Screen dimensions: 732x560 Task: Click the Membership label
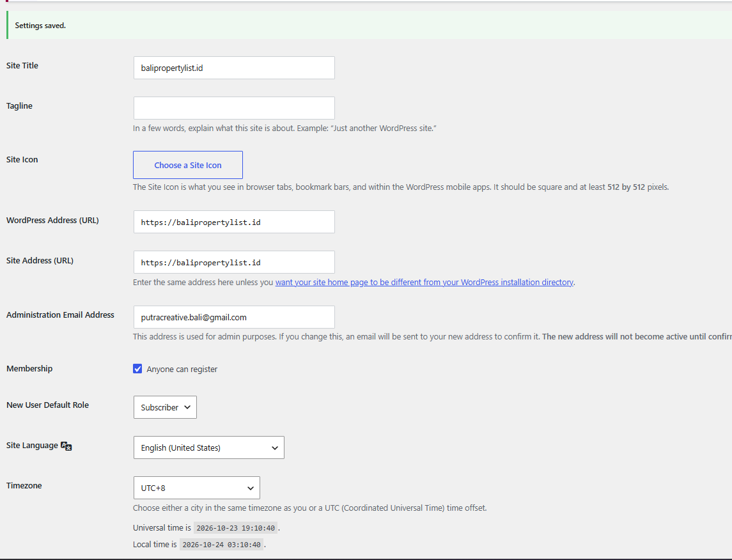[x=29, y=369]
